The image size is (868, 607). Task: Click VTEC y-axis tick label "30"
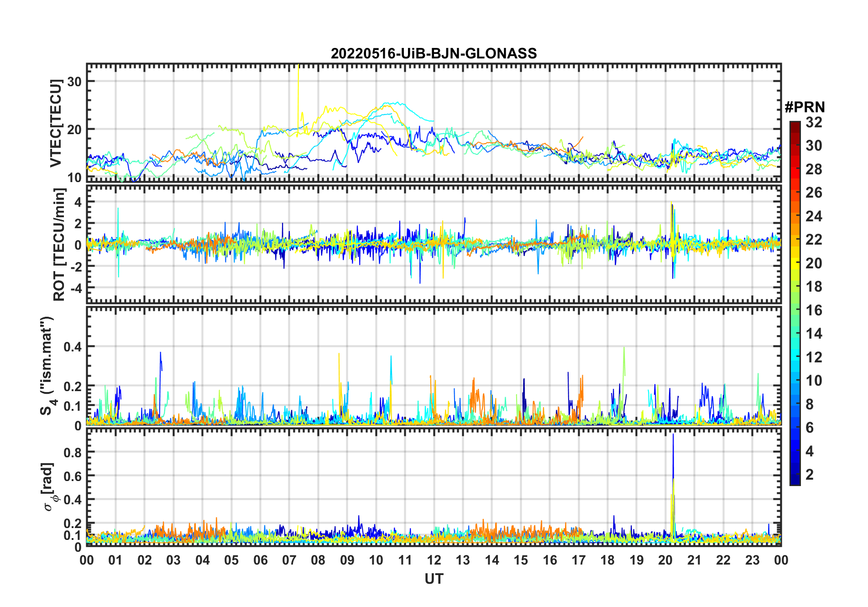[x=74, y=81]
